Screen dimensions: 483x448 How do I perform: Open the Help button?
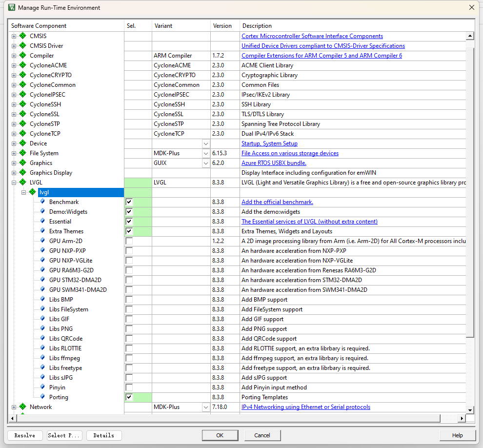458,435
